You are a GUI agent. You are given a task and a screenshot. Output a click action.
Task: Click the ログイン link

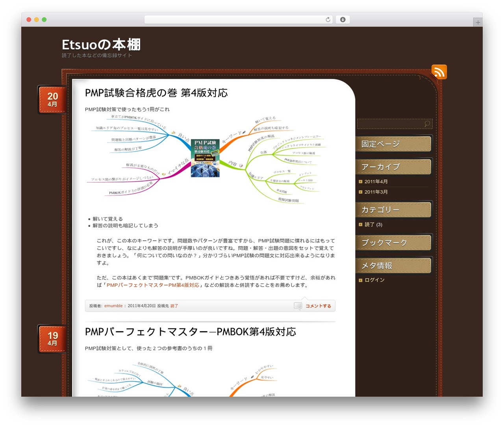pos(374,280)
